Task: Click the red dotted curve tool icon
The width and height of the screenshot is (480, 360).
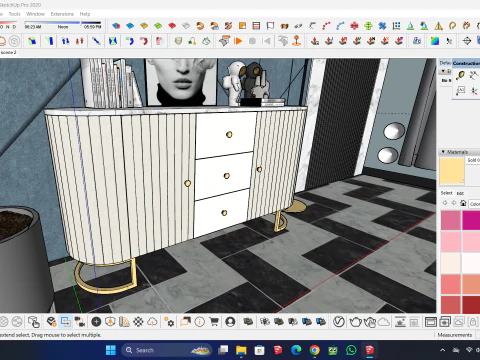Action: coord(326,26)
